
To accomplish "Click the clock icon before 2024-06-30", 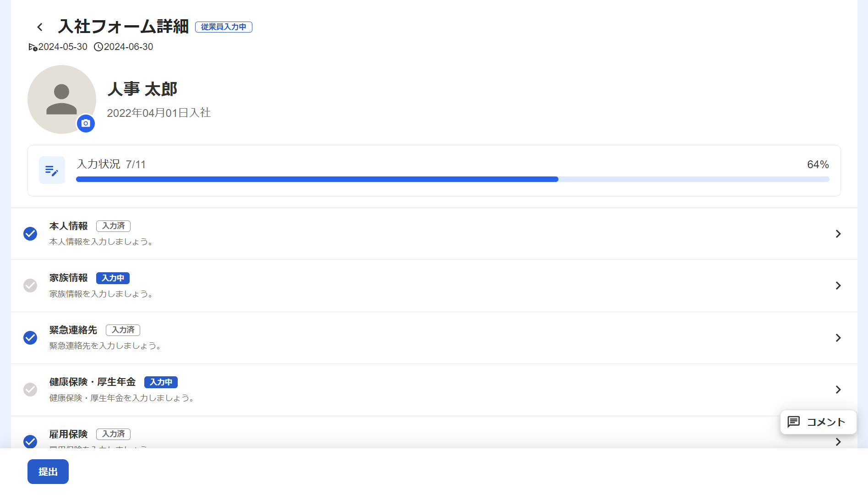I will (x=98, y=47).
